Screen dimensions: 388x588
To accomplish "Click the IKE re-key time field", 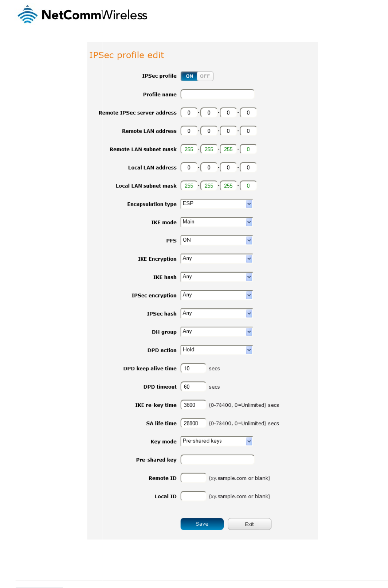I will [193, 405].
